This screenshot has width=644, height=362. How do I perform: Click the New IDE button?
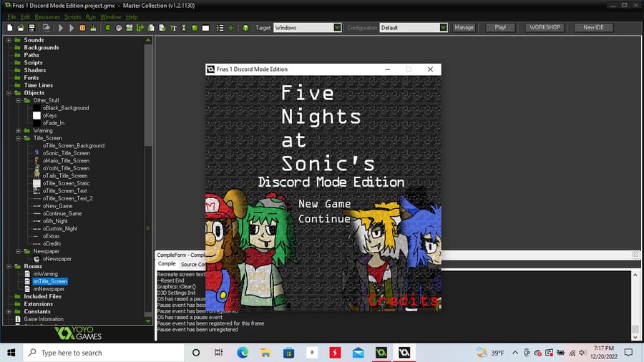[x=593, y=27]
